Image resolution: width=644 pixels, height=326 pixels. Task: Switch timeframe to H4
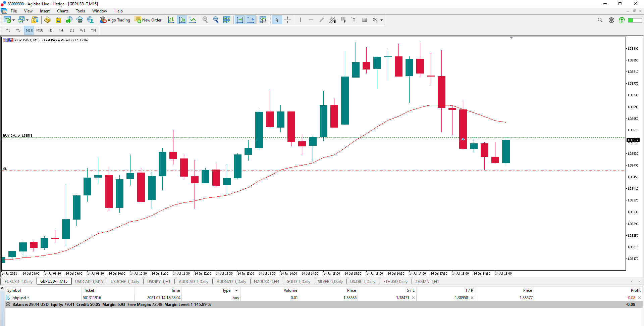tap(61, 30)
